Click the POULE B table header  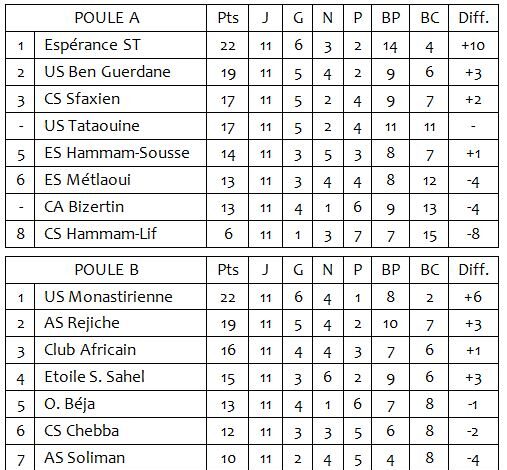107,270
